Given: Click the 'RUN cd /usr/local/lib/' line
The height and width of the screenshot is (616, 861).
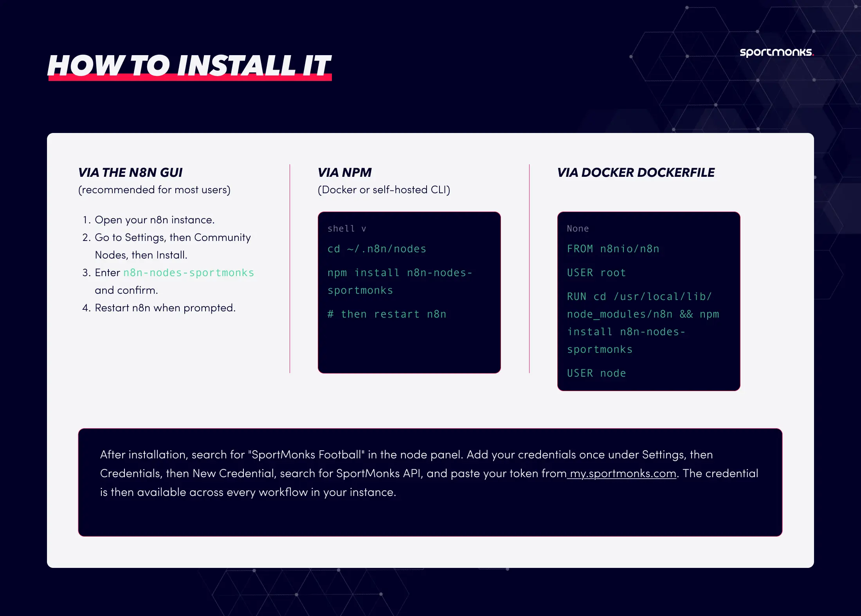Looking at the screenshot, I should click(x=639, y=297).
